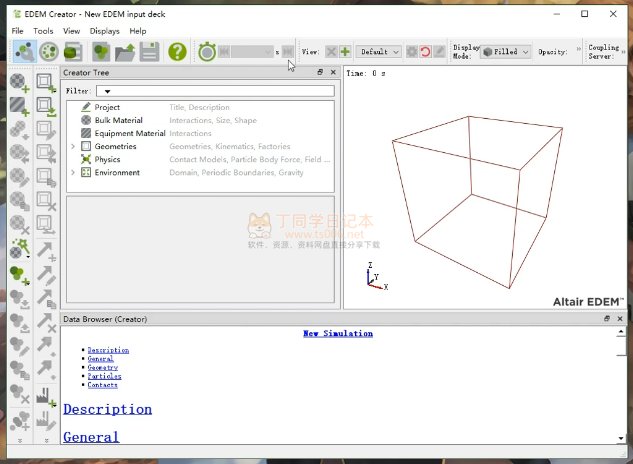Screen dimensions: 633x464
Task: Click the Add Geometry icon
Action: [46, 83]
